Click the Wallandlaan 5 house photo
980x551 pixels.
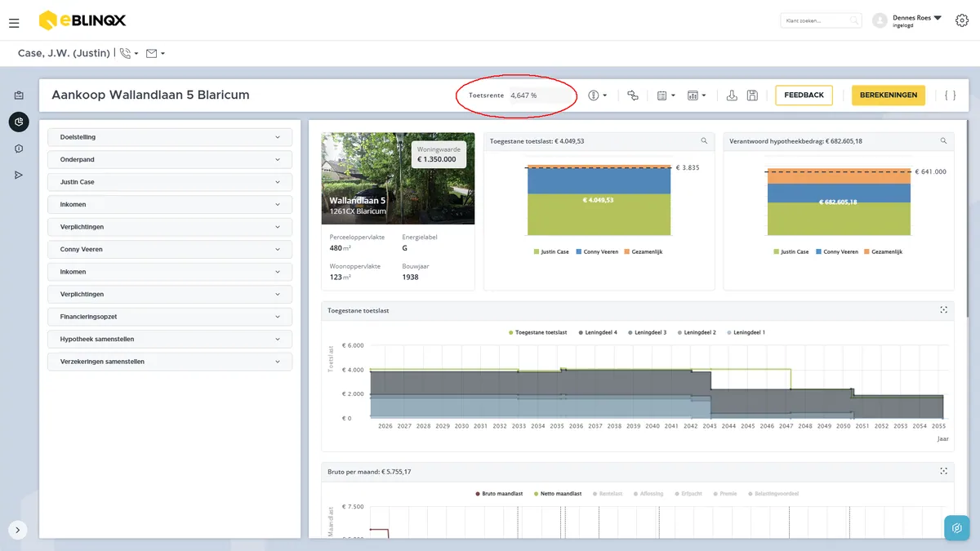coord(398,179)
